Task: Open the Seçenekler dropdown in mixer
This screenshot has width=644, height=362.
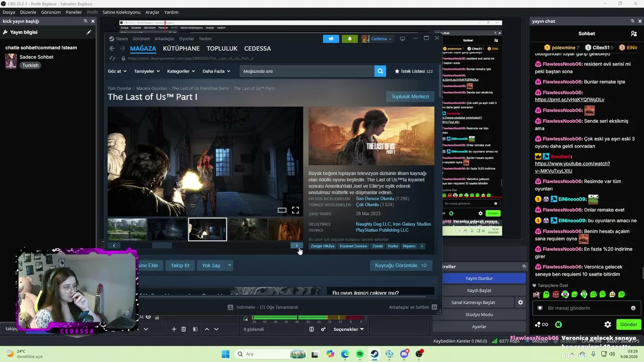Action: 349,329
